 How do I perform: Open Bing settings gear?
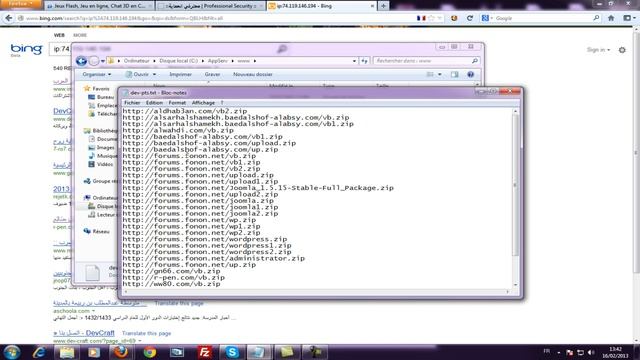point(622,50)
